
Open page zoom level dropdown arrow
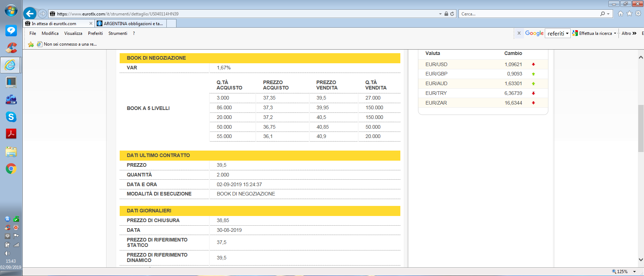634,272
